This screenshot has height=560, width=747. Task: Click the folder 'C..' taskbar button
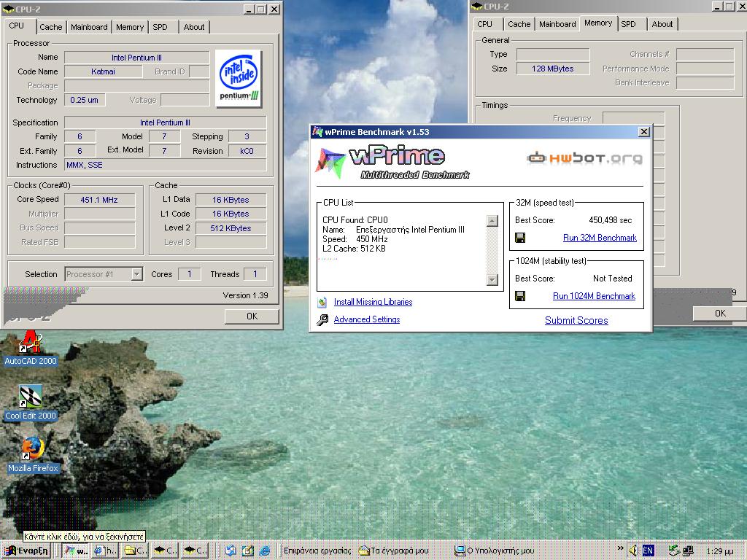pos(135,551)
